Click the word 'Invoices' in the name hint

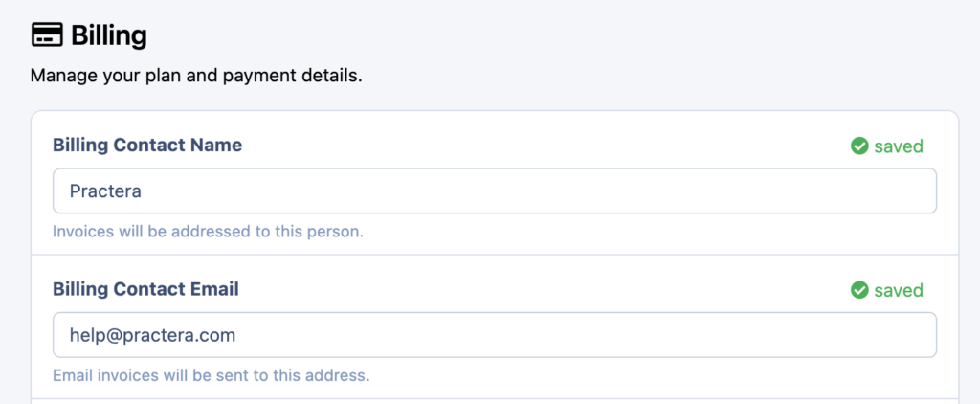click(82, 232)
